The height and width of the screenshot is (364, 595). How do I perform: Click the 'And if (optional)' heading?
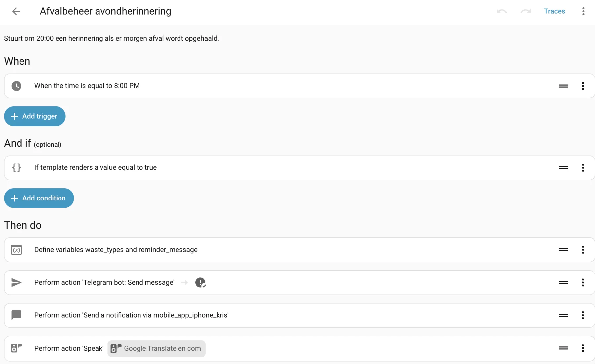[33, 143]
